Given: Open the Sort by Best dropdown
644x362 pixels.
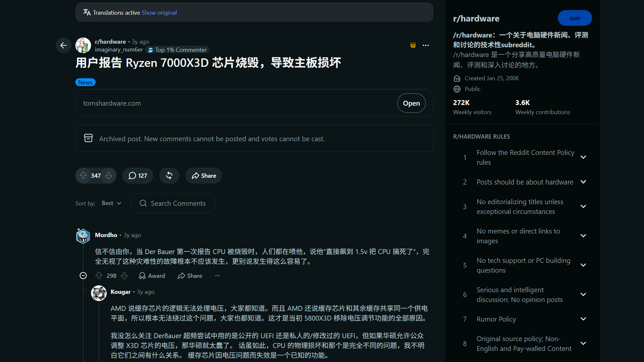Looking at the screenshot, I should (112, 203).
